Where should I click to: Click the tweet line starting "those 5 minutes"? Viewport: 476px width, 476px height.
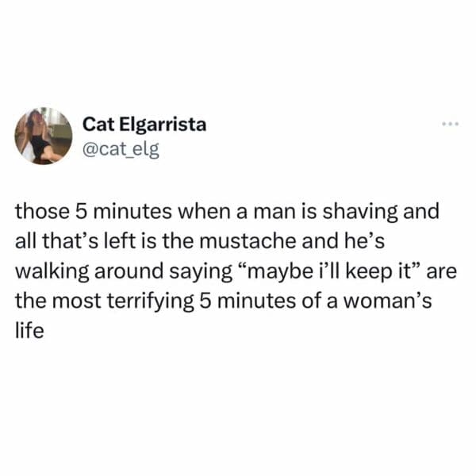227,211
